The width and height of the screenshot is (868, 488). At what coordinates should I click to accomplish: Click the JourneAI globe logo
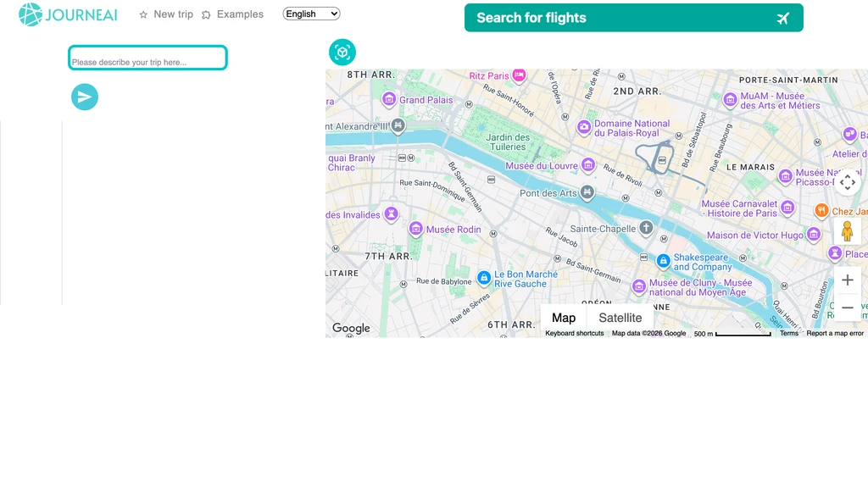(x=31, y=14)
